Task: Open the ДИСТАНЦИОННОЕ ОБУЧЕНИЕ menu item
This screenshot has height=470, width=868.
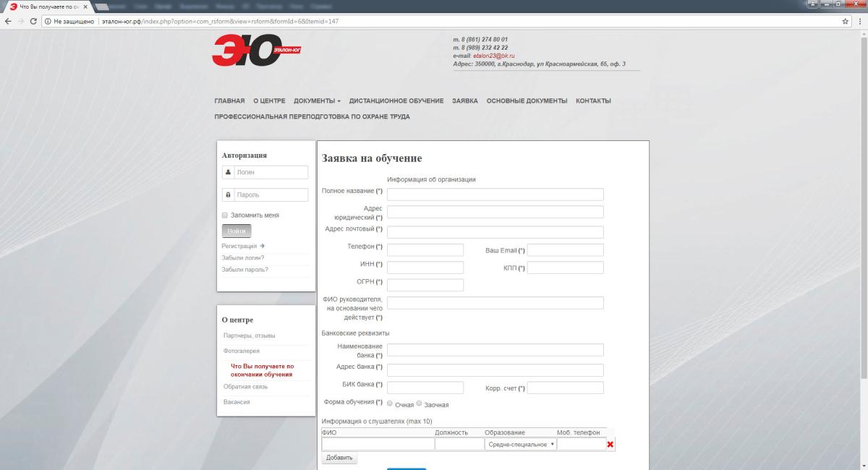Action: pos(396,101)
